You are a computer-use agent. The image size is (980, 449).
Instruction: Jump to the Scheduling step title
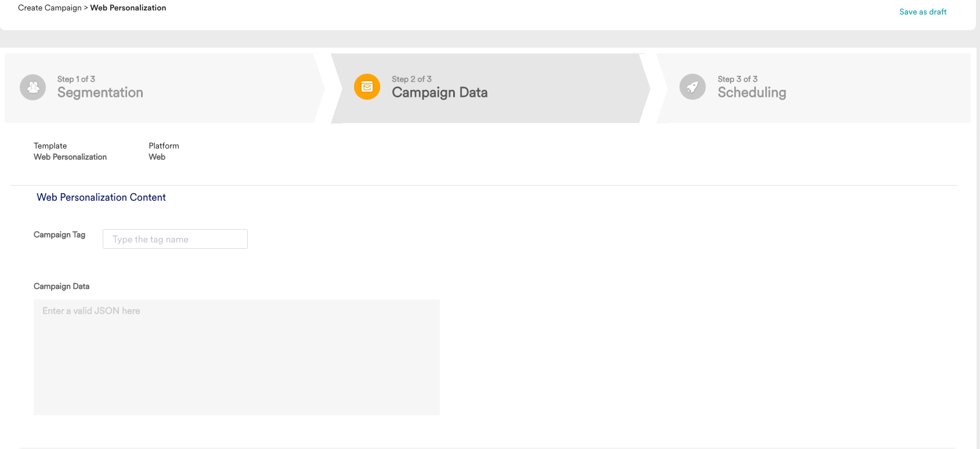[751, 93]
